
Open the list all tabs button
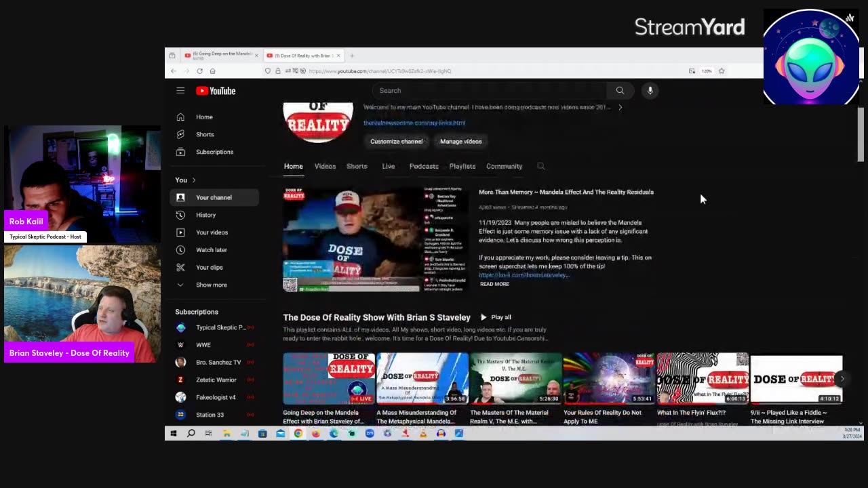(172, 56)
